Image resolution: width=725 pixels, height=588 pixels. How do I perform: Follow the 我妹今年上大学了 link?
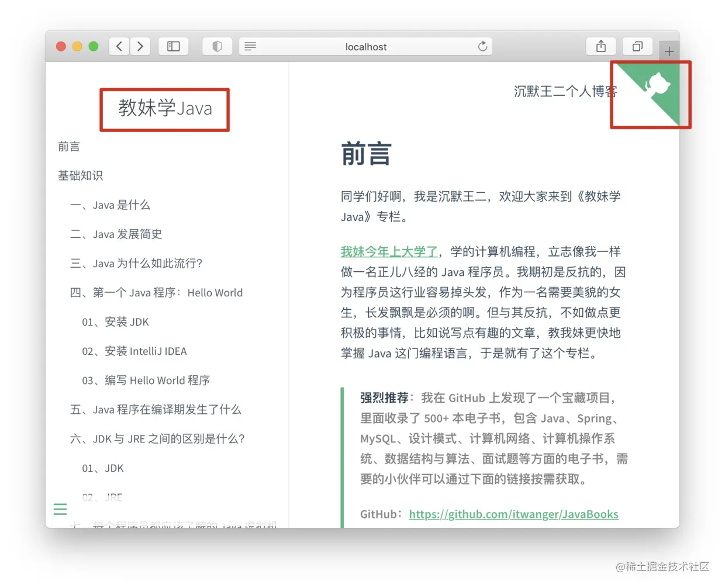pos(389,251)
